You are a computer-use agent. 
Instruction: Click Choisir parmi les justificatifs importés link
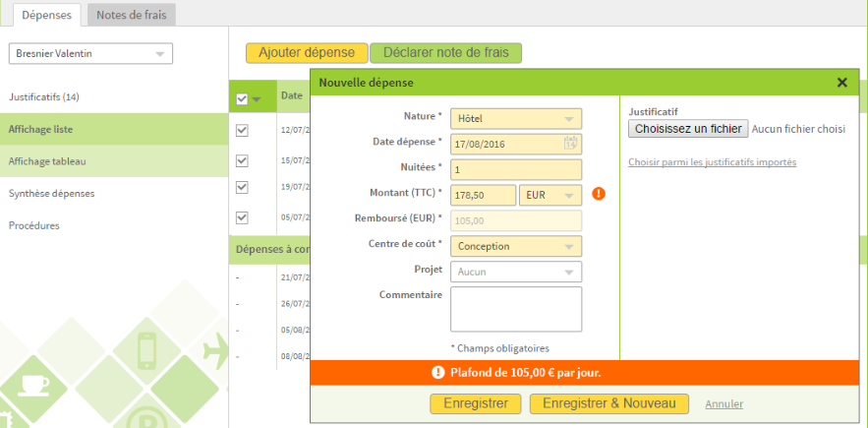[x=712, y=162]
